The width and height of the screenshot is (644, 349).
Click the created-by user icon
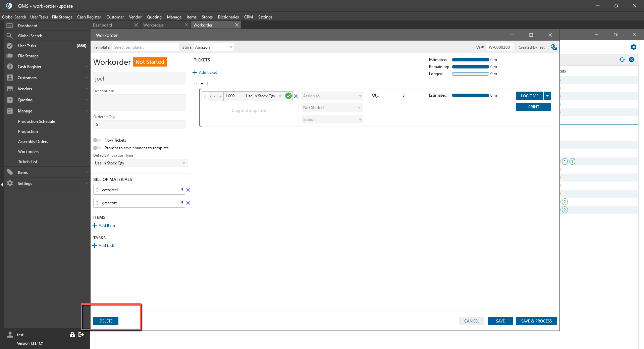tap(554, 47)
